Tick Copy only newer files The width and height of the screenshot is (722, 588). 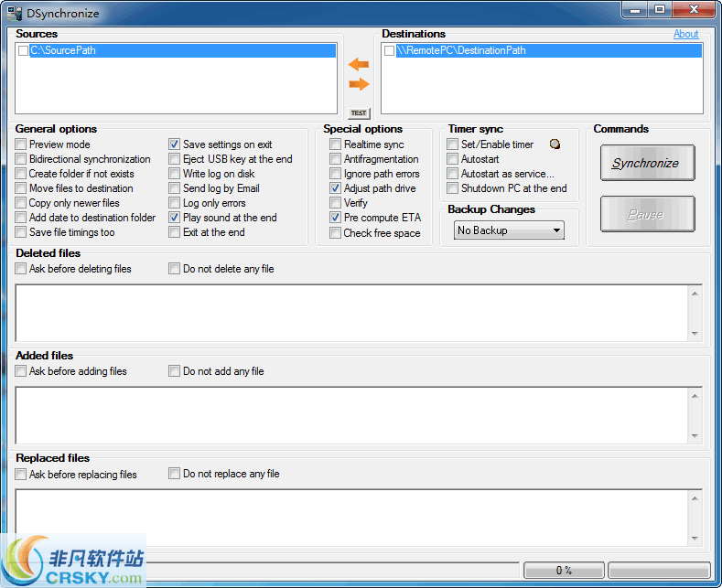click(x=21, y=203)
